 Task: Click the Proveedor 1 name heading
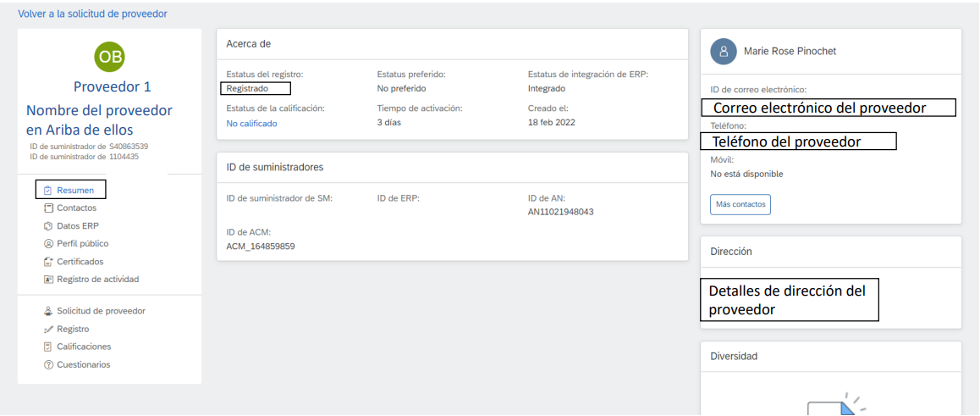point(112,86)
